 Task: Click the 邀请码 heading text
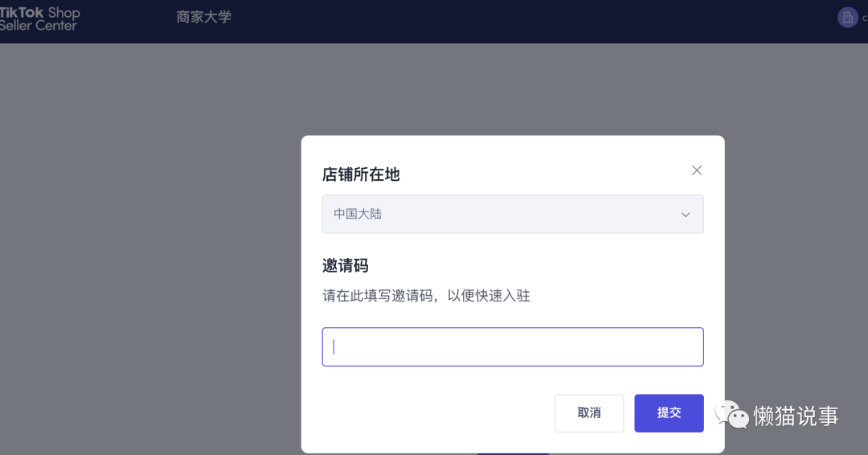point(346,266)
